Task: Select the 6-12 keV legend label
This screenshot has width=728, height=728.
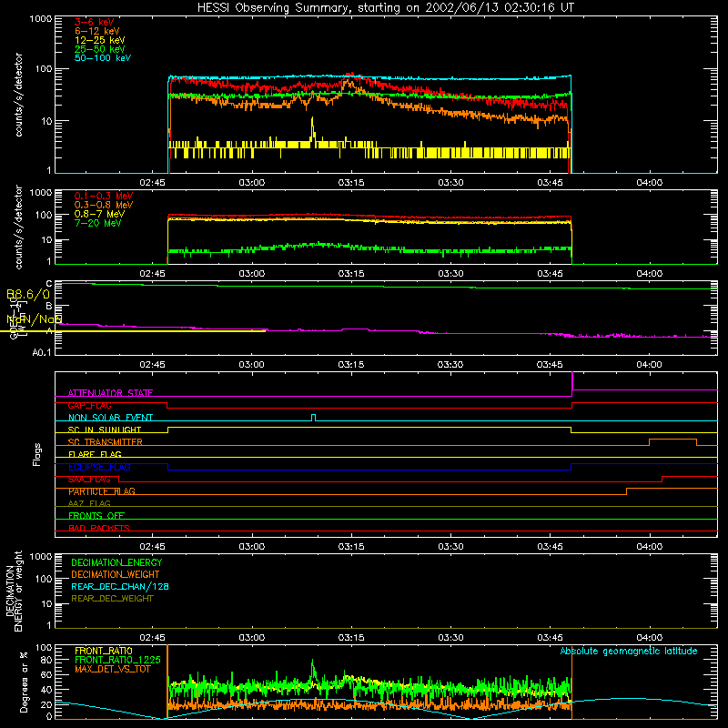Action: 96,31
